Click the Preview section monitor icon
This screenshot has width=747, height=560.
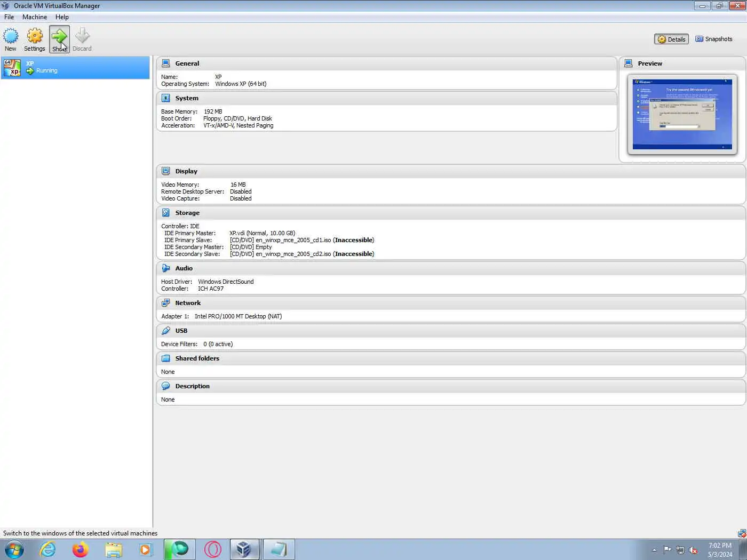[629, 63]
